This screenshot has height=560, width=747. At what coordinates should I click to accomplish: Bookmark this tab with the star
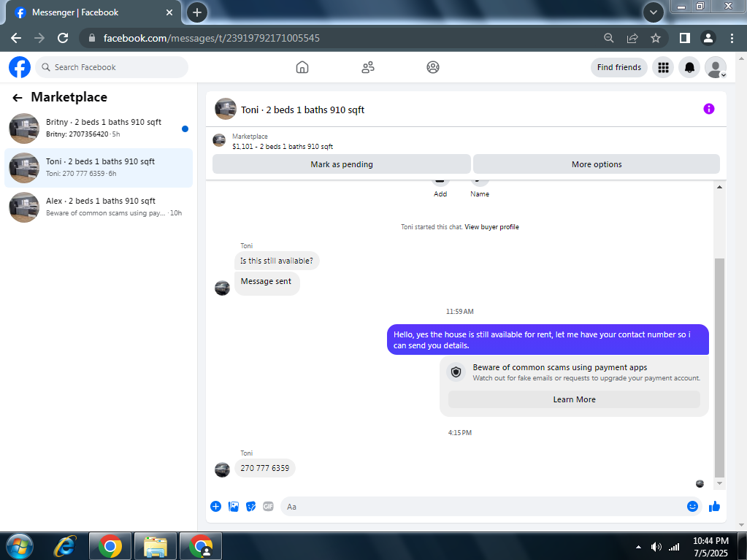(x=656, y=38)
